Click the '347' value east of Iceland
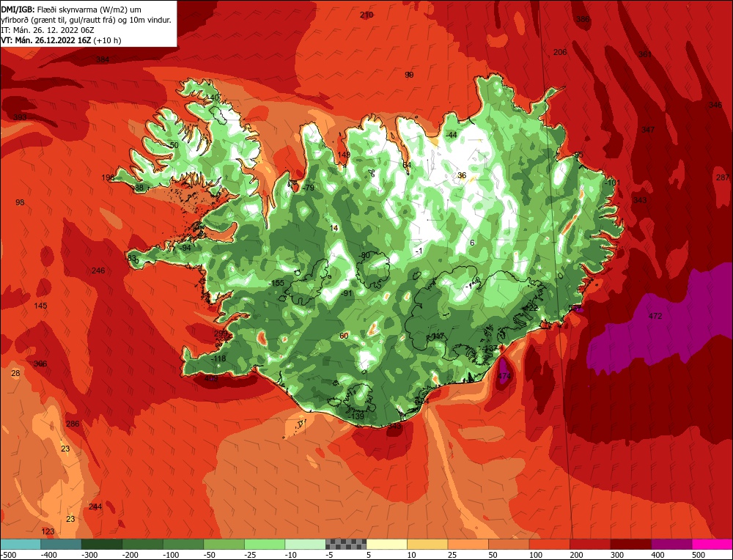The width and height of the screenshot is (733, 560). [x=648, y=130]
